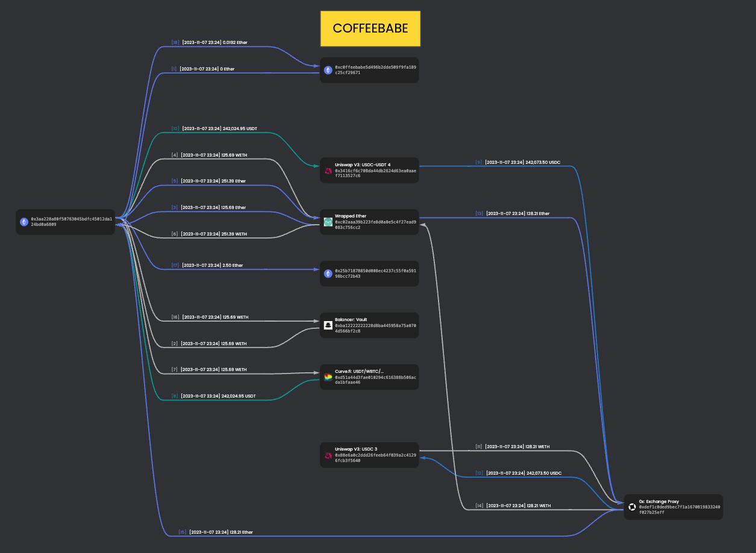Click edge label [8] 242,024.95 USDT
The height and width of the screenshot is (553, 756).
click(x=214, y=396)
